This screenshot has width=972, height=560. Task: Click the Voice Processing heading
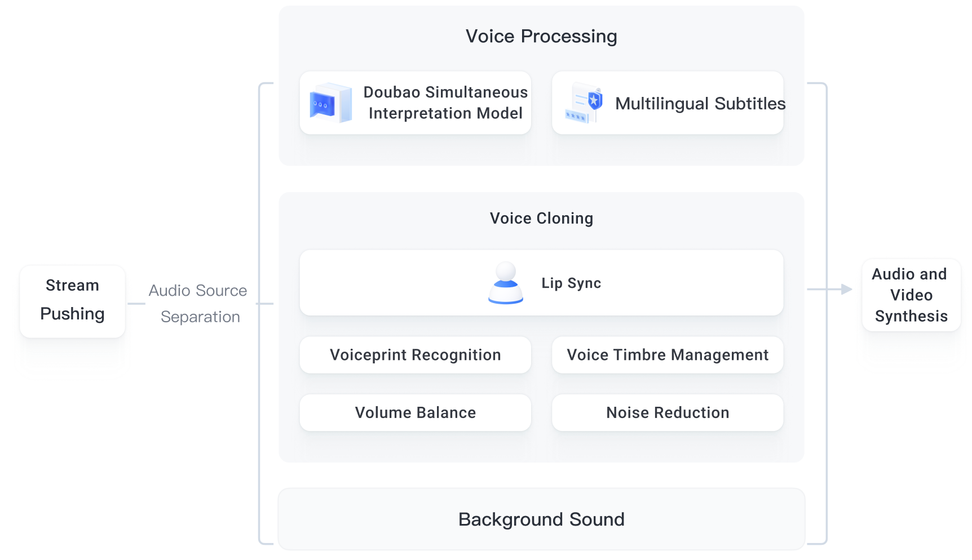[x=541, y=36]
